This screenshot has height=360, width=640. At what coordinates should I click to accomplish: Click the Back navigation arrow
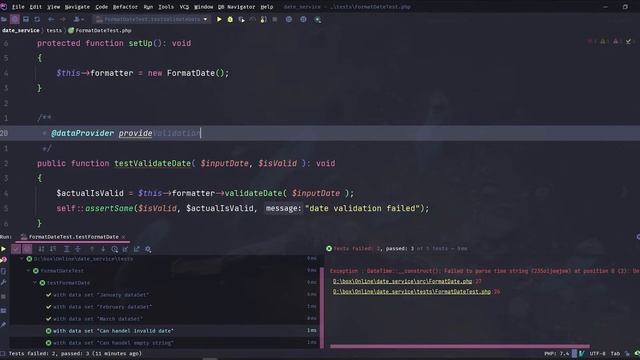point(51,19)
